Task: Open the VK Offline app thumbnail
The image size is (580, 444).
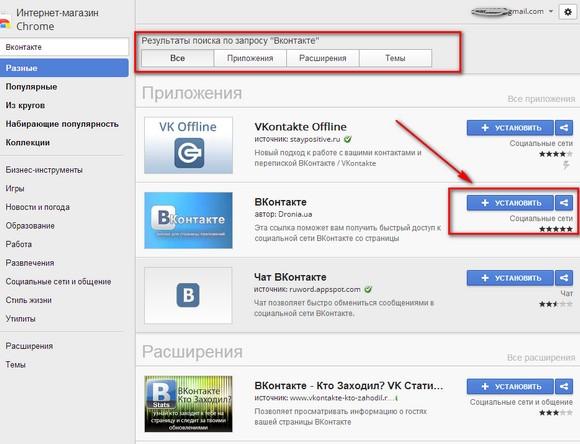Action: [x=189, y=145]
